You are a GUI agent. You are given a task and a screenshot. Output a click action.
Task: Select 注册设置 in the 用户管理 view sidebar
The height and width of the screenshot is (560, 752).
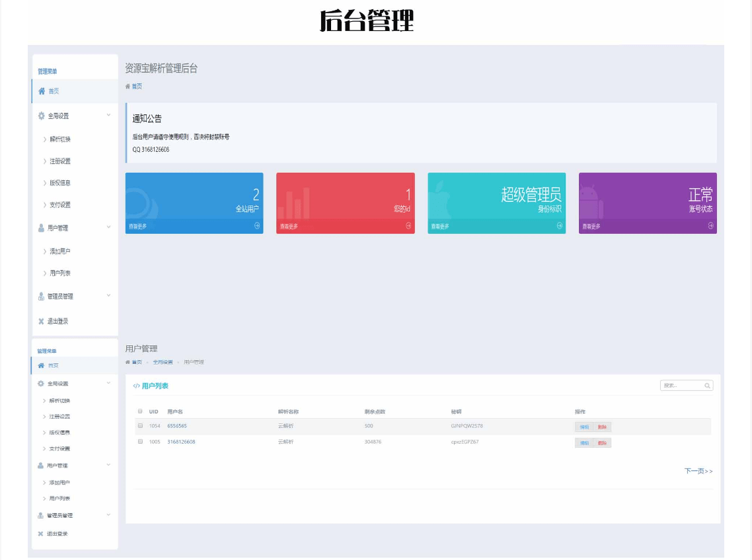click(x=59, y=417)
